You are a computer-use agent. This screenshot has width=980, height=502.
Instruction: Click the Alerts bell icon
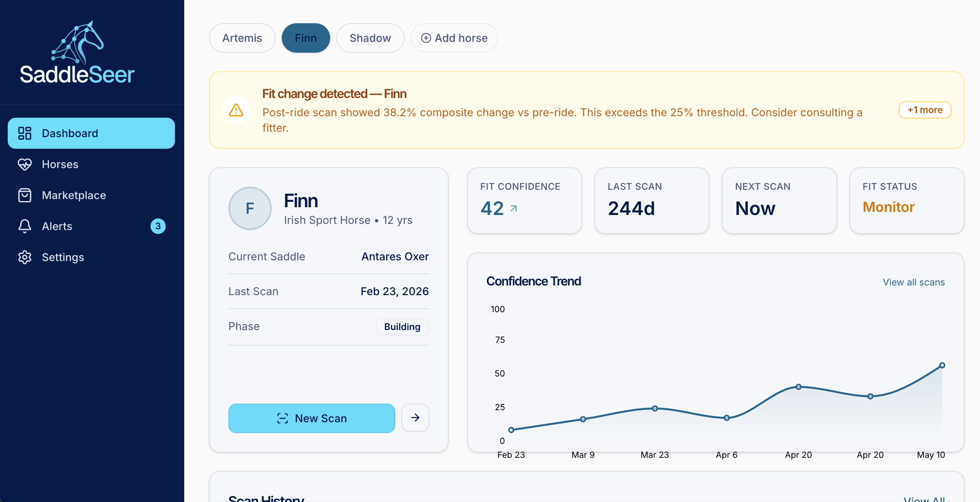click(x=25, y=226)
